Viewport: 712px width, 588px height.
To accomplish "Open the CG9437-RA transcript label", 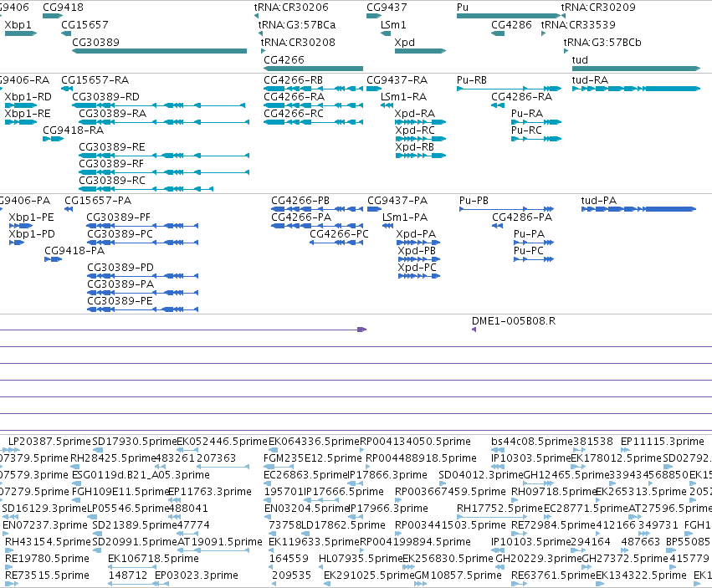I will pyautogui.click(x=397, y=80).
